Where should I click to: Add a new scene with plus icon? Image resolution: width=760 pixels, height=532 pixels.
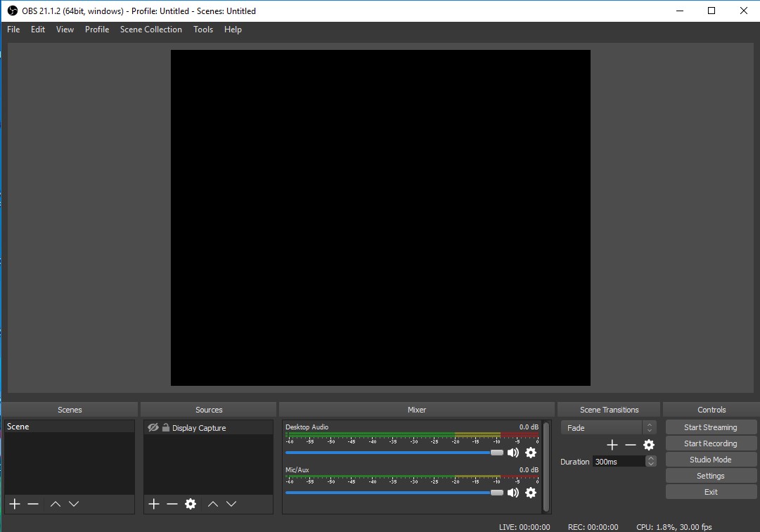(x=15, y=504)
